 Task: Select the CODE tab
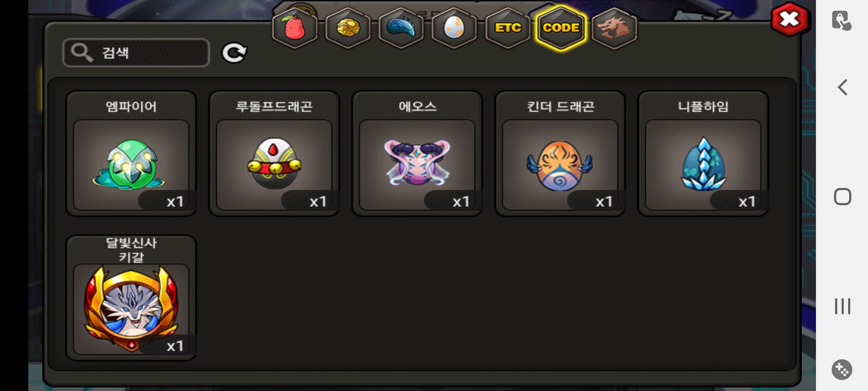click(561, 28)
